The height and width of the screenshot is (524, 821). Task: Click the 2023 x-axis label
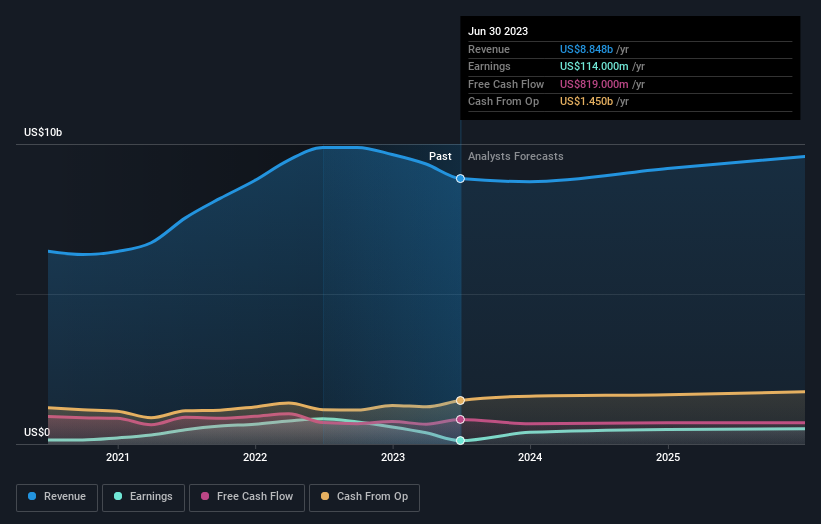393,457
